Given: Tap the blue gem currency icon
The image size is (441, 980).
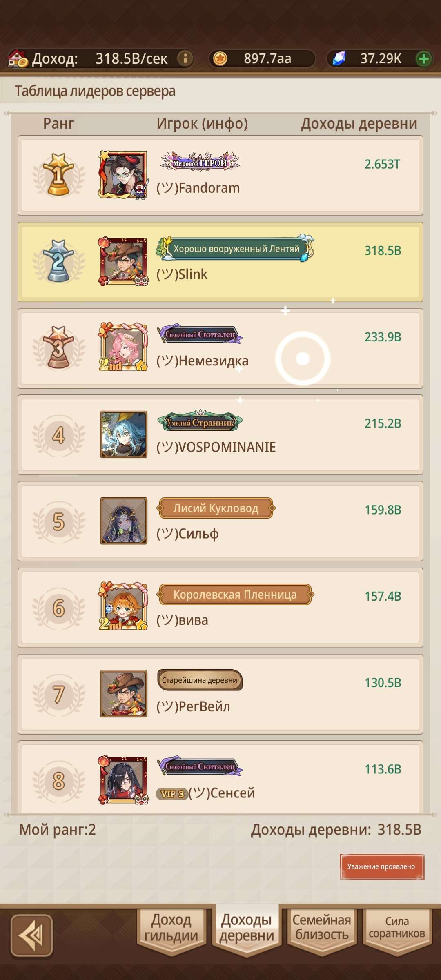Looking at the screenshot, I should click(339, 58).
